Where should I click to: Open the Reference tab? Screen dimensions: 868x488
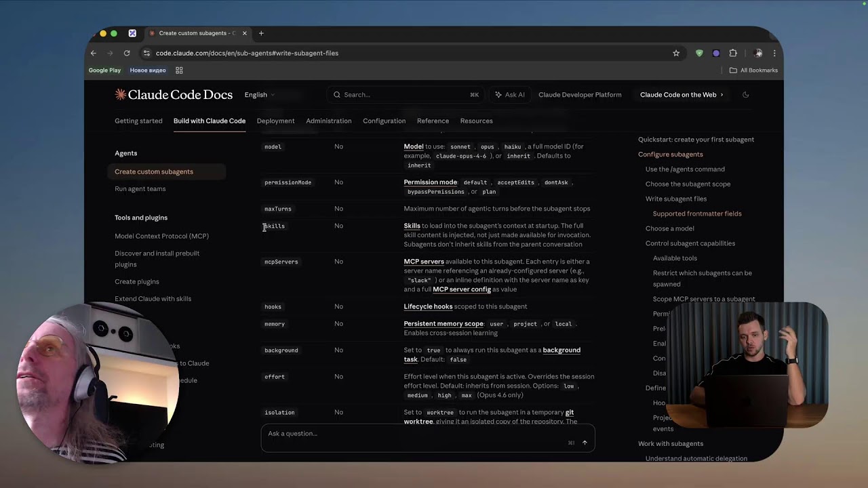(x=433, y=121)
